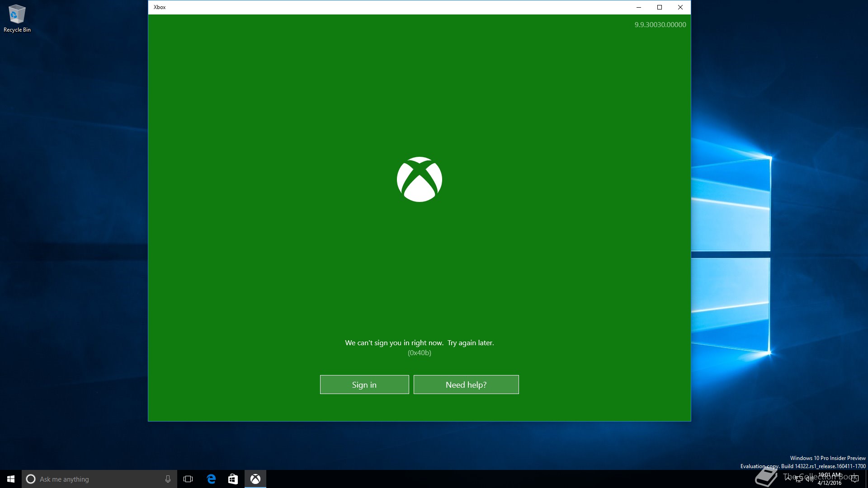
Task: Open the volume speaker tray icon
Action: pos(809,479)
